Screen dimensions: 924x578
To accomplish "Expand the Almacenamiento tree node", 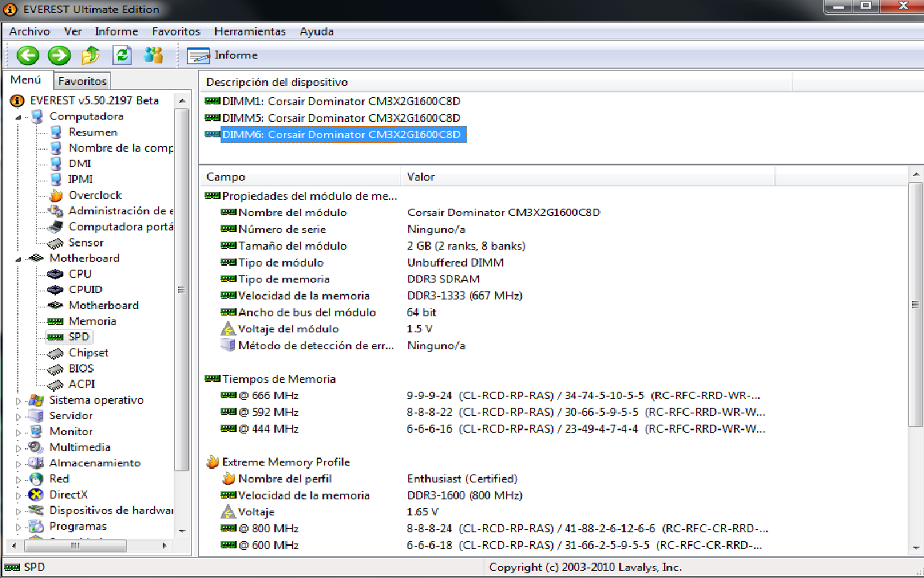I will [18, 463].
